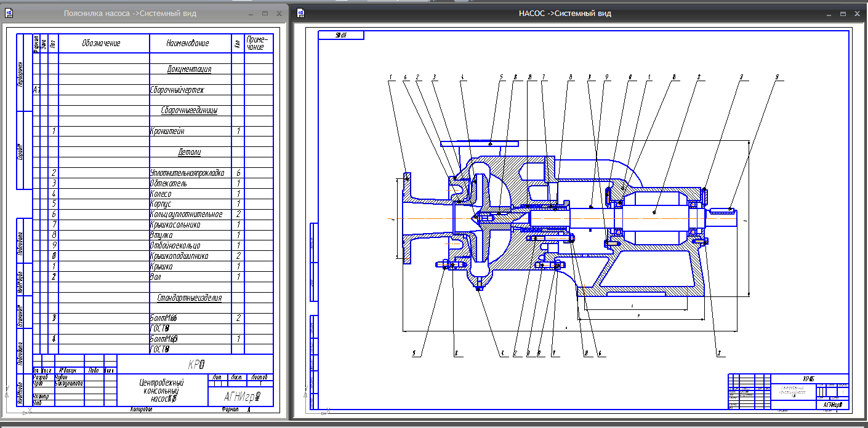Select the 'Отбойное кольцо' row
868x428 pixels.
[x=175, y=245]
